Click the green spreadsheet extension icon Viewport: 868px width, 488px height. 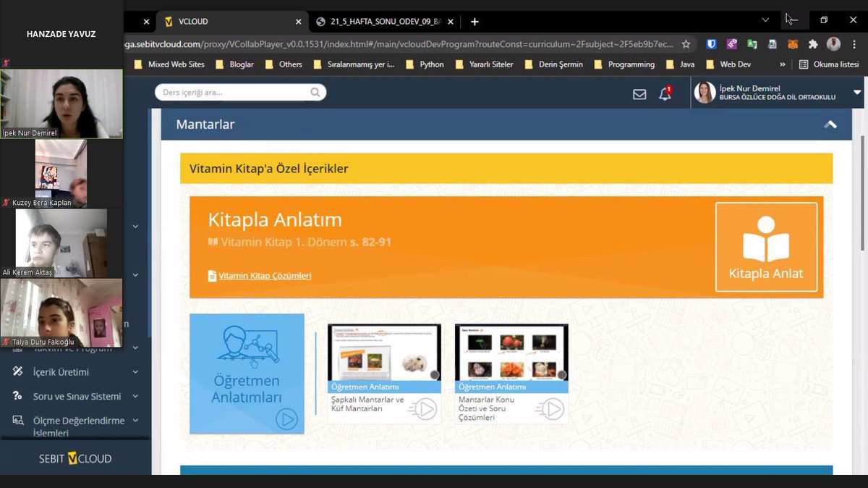click(x=773, y=43)
